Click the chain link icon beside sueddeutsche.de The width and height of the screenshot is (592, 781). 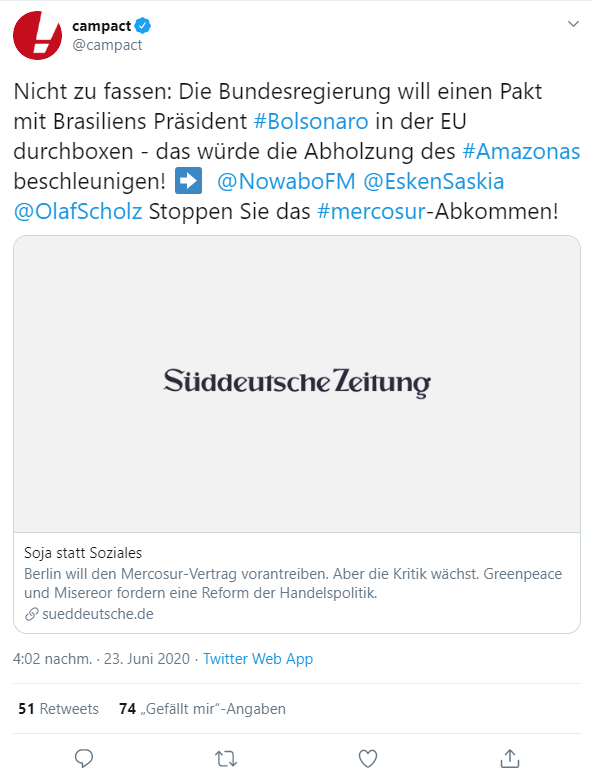coord(31,614)
